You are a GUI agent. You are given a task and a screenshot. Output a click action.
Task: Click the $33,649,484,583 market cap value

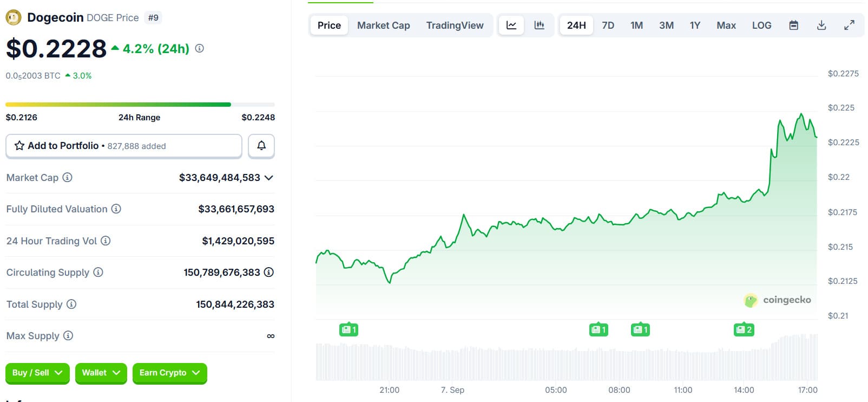(220, 178)
